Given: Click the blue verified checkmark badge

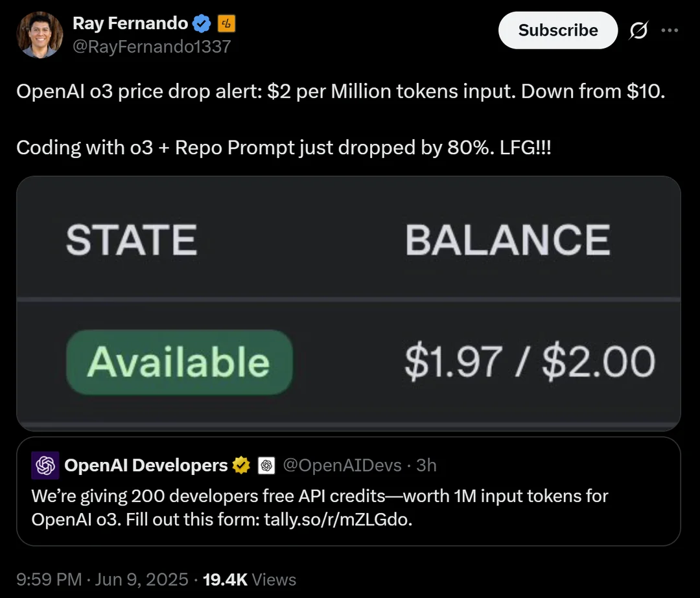Looking at the screenshot, I should pos(203,25).
